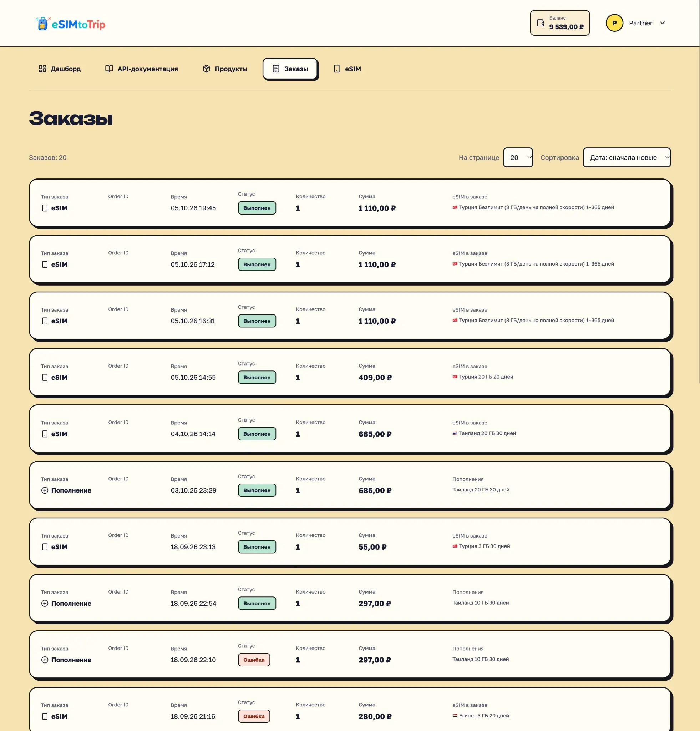Screen dimensions: 700x731
Task: Click Thailand flag in order 04.10.26 14:14
Action: [455, 433]
